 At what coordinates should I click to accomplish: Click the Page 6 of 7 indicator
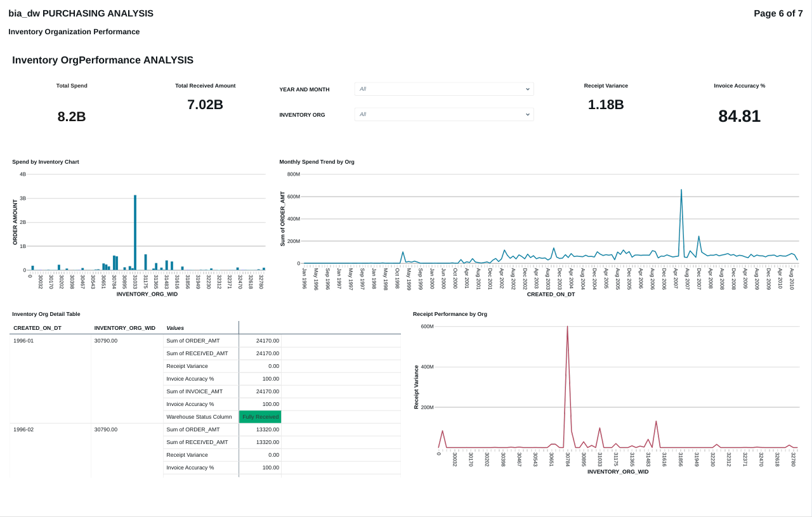pos(778,13)
